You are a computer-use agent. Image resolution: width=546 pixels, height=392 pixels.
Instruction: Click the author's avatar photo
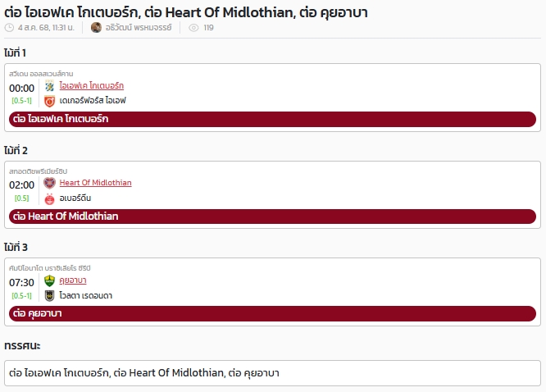click(x=96, y=28)
